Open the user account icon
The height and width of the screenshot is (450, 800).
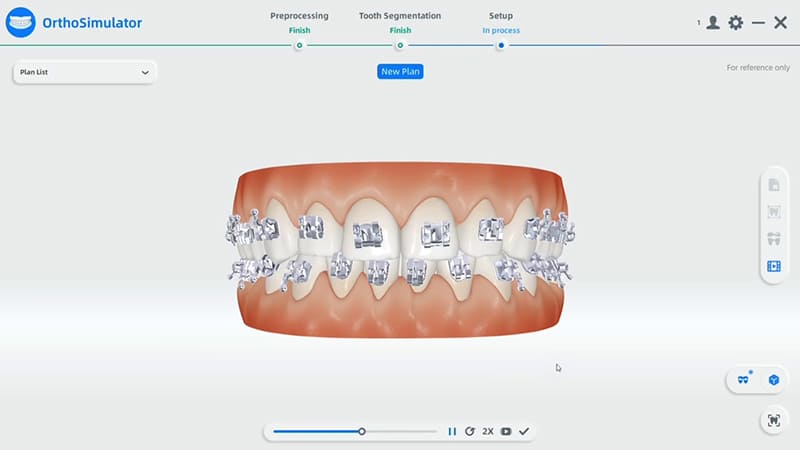(713, 22)
